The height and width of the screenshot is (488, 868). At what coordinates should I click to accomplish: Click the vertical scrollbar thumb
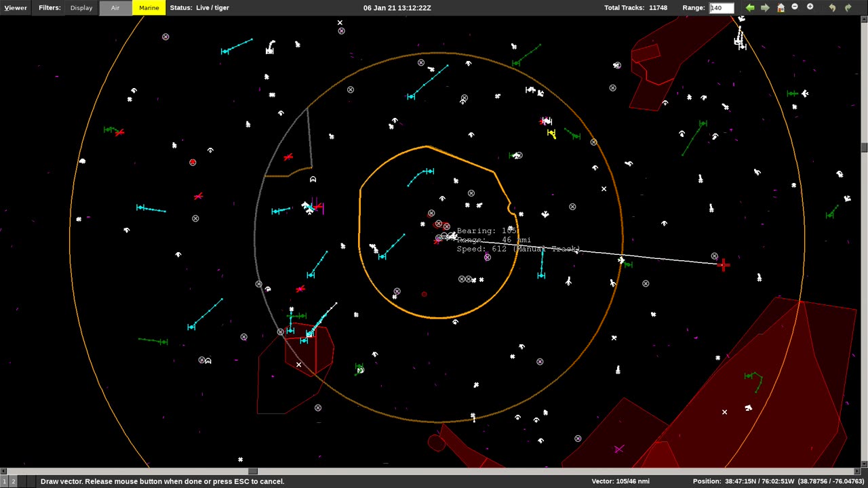pyautogui.click(x=865, y=148)
